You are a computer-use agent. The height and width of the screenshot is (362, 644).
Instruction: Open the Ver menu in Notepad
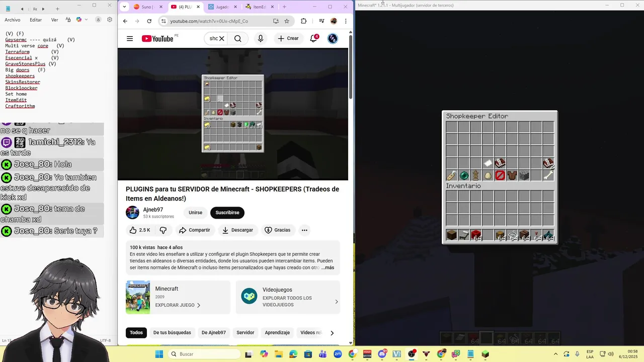54,20
